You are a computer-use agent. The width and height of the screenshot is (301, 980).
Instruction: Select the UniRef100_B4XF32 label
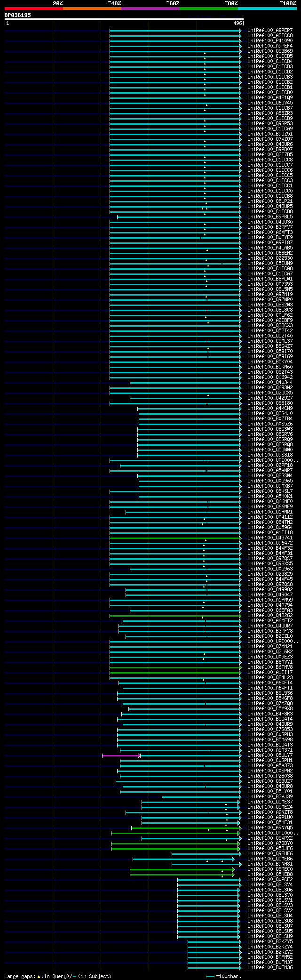pos(270,548)
